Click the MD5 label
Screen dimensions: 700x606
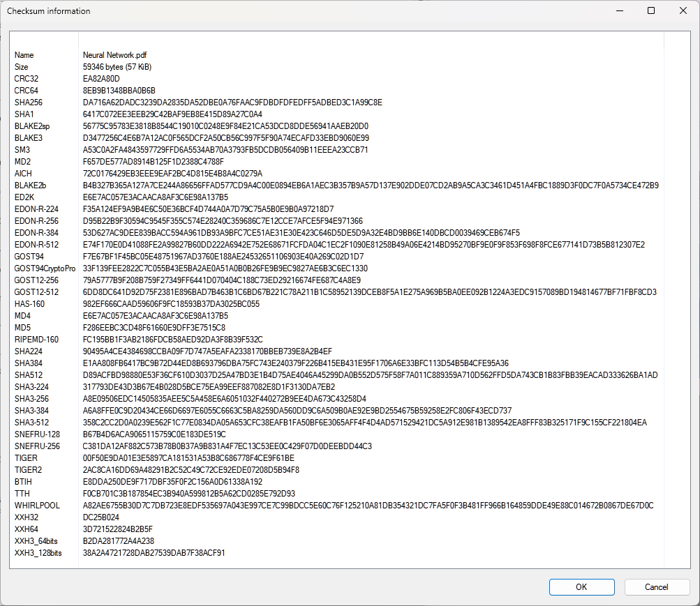tap(23, 328)
